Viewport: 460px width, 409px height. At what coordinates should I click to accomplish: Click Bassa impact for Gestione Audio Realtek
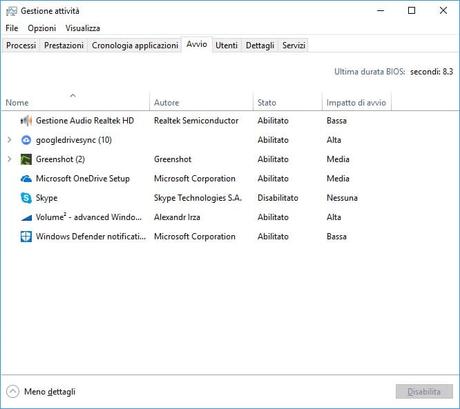pos(336,121)
